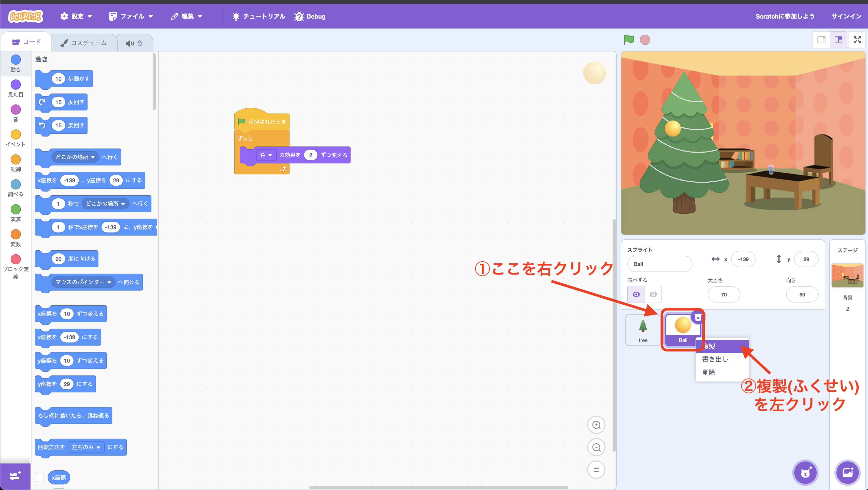Open the 色 effect dropdown in the purple block
The image size is (868, 490).
click(x=267, y=155)
